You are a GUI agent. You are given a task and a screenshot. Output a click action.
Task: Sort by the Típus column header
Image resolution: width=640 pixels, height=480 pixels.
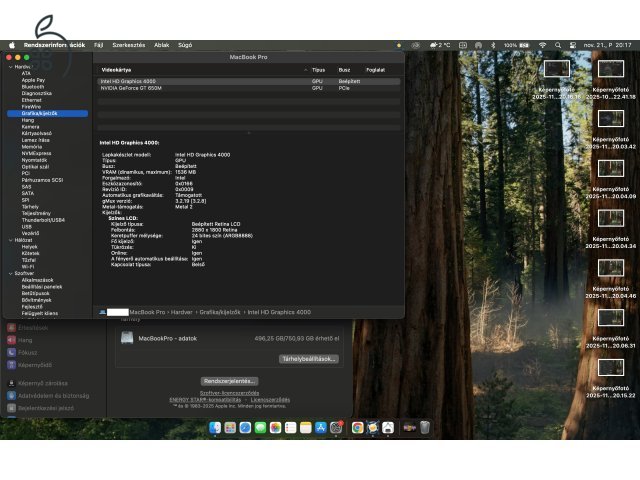click(x=318, y=70)
